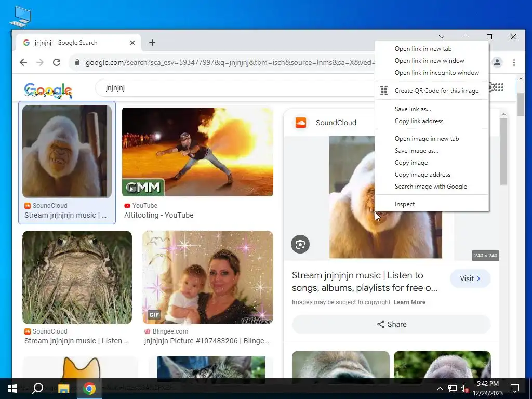Open Google apps grid icon
The height and width of the screenshot is (399, 532).
point(499,87)
